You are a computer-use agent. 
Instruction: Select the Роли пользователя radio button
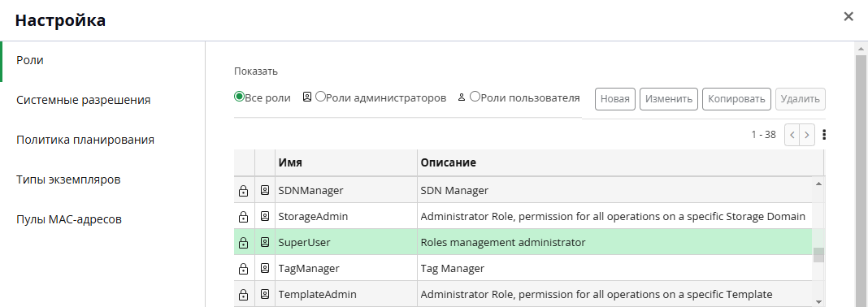pyautogui.click(x=475, y=97)
